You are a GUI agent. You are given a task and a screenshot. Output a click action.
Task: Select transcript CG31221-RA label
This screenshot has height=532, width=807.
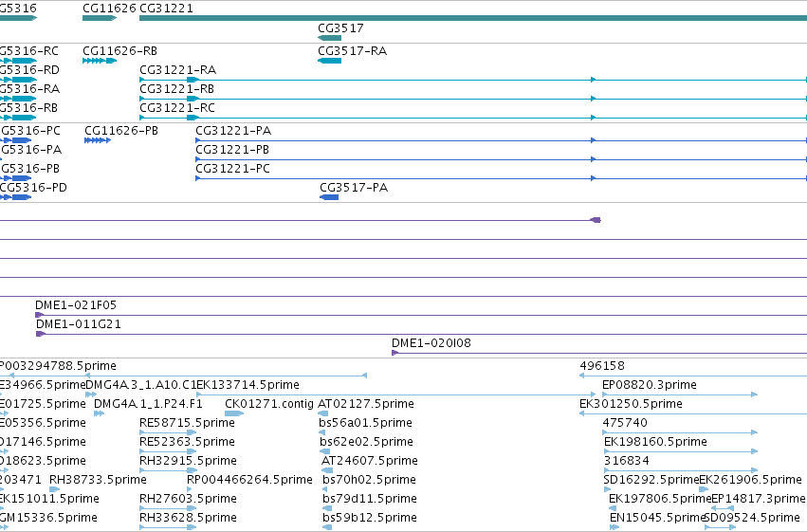pyautogui.click(x=178, y=70)
